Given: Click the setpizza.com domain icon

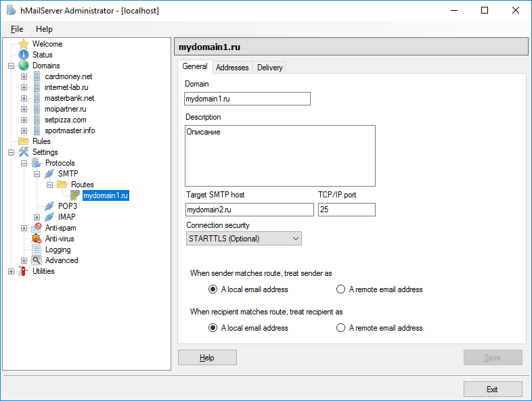Looking at the screenshot, I should click(x=37, y=120).
